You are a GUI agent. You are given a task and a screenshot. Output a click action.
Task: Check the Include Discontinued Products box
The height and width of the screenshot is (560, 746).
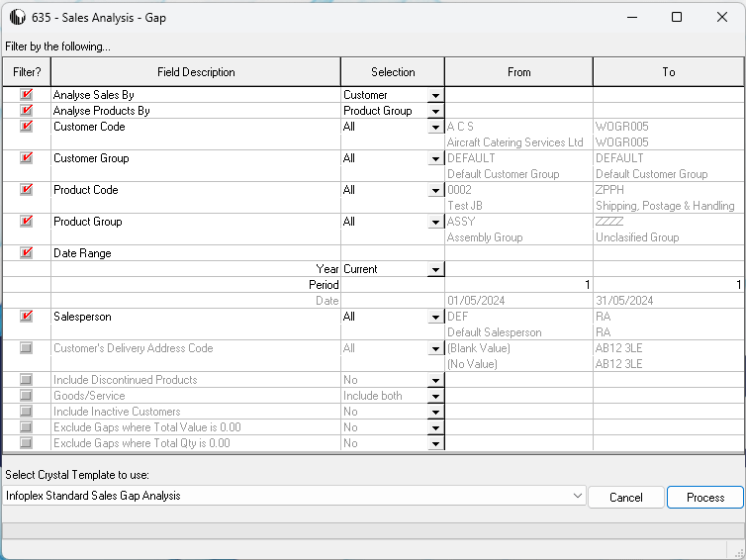pos(27,380)
